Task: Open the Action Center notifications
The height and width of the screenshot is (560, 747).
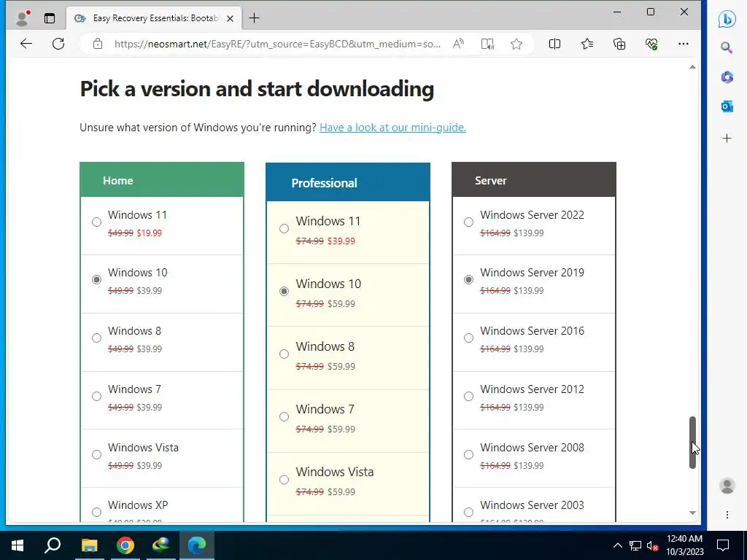Action: (723, 545)
